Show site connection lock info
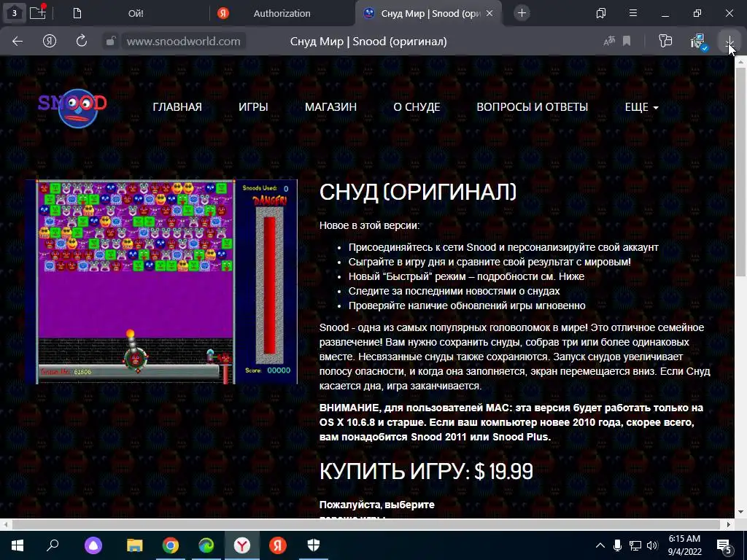747x560 pixels. [111, 42]
